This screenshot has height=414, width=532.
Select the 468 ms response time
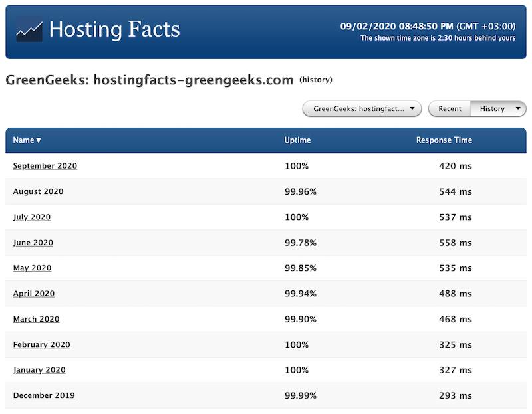point(456,319)
